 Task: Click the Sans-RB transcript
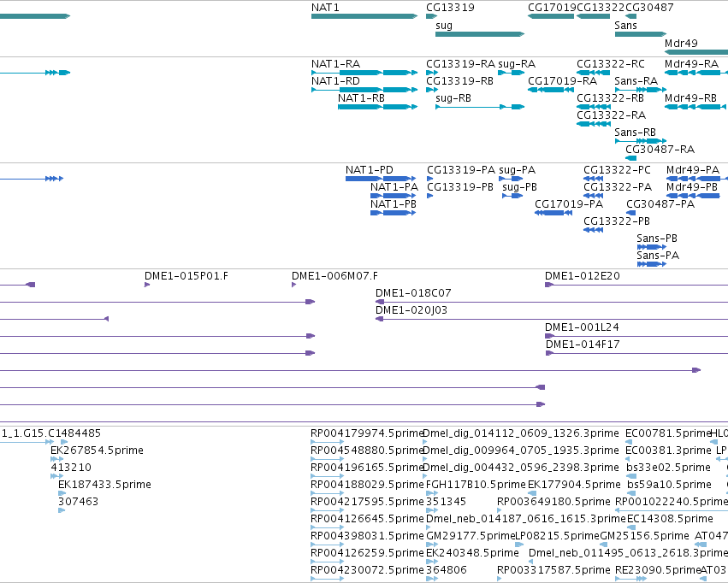click(x=641, y=140)
